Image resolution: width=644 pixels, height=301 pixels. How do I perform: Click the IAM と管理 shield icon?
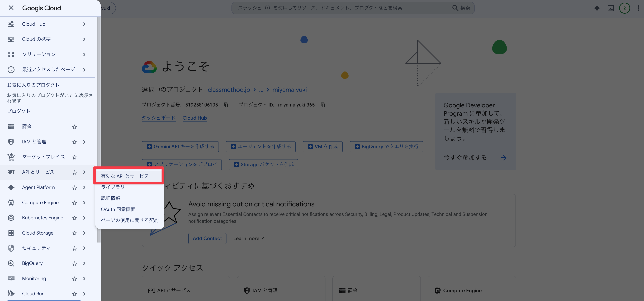11,142
